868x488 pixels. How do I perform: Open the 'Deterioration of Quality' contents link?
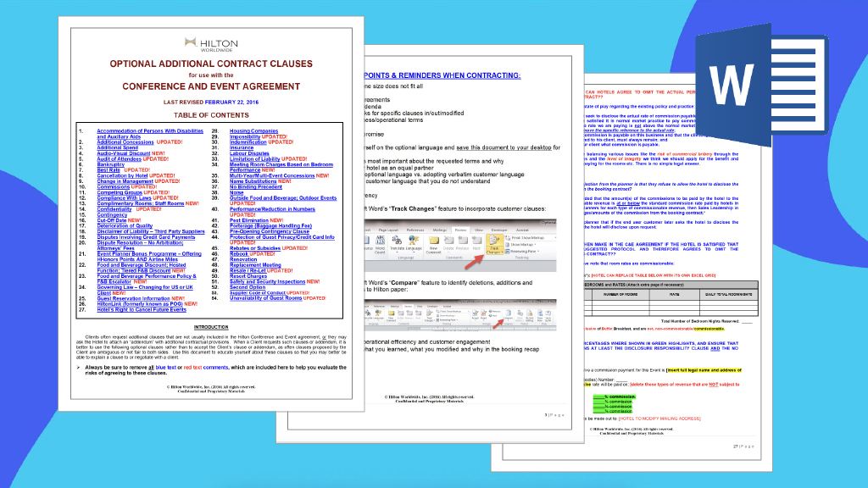[x=125, y=225]
